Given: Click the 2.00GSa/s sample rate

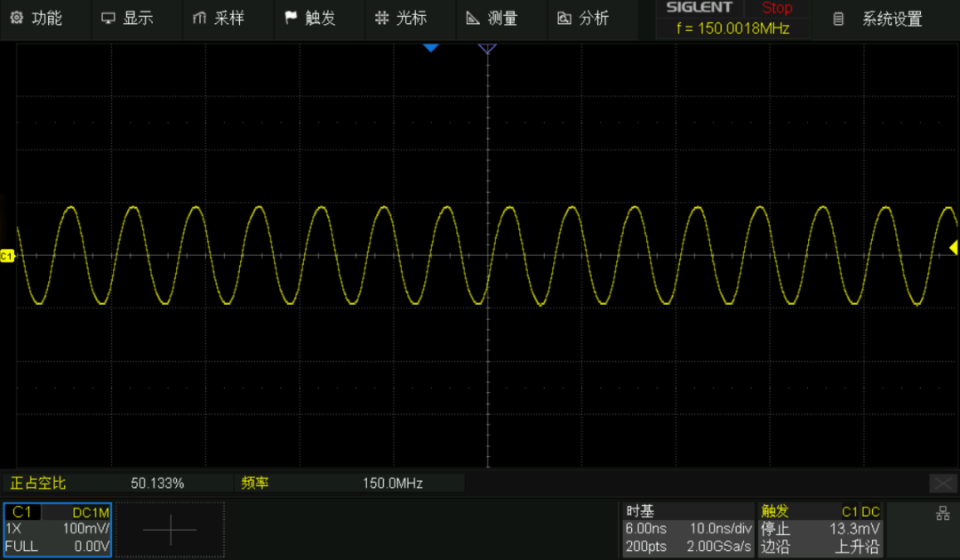Looking at the screenshot, I should [719, 546].
